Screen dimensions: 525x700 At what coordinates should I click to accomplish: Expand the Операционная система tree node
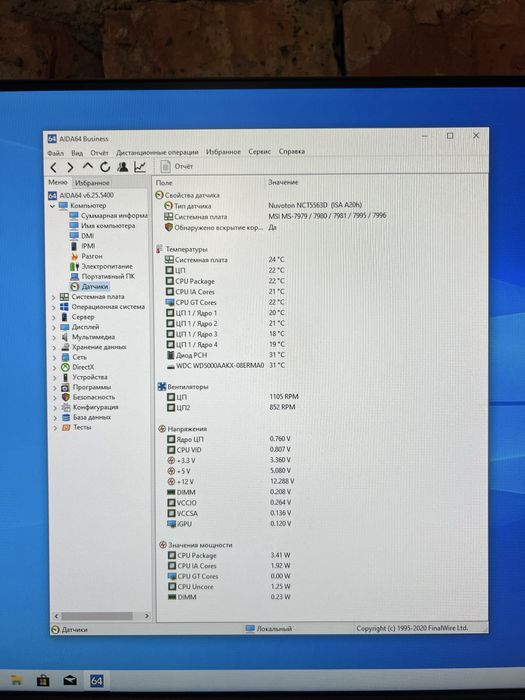(54, 307)
